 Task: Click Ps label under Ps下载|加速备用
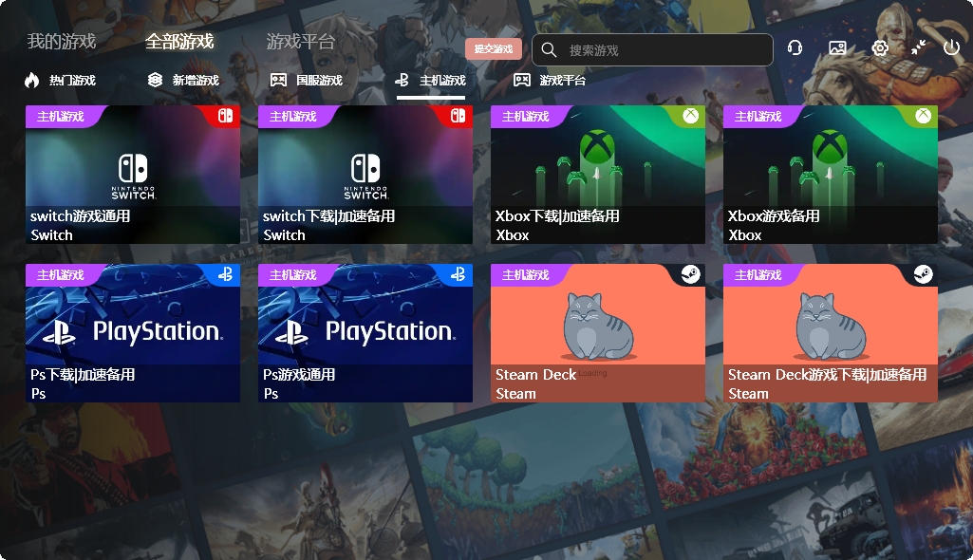coord(39,394)
